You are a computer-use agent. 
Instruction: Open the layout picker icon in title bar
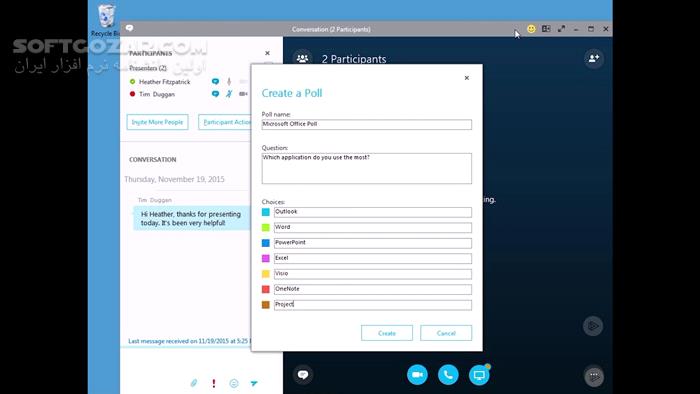pyautogui.click(x=546, y=29)
